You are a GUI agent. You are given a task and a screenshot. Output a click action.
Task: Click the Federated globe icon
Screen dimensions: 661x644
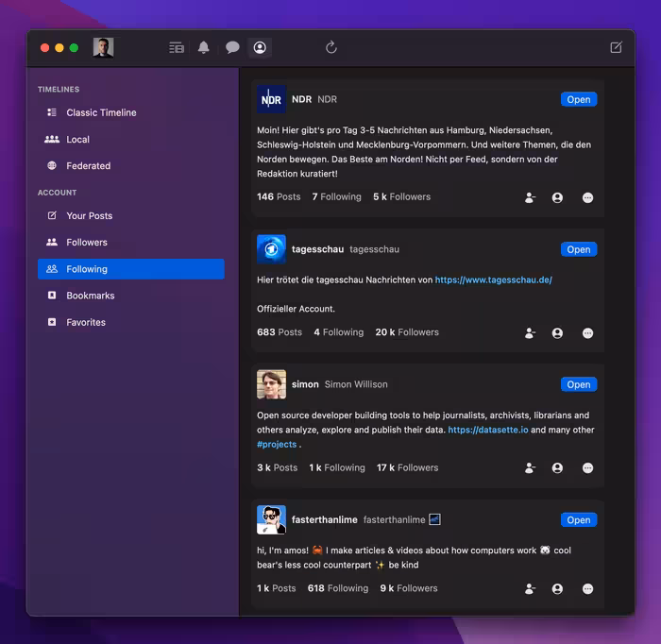click(x=52, y=165)
